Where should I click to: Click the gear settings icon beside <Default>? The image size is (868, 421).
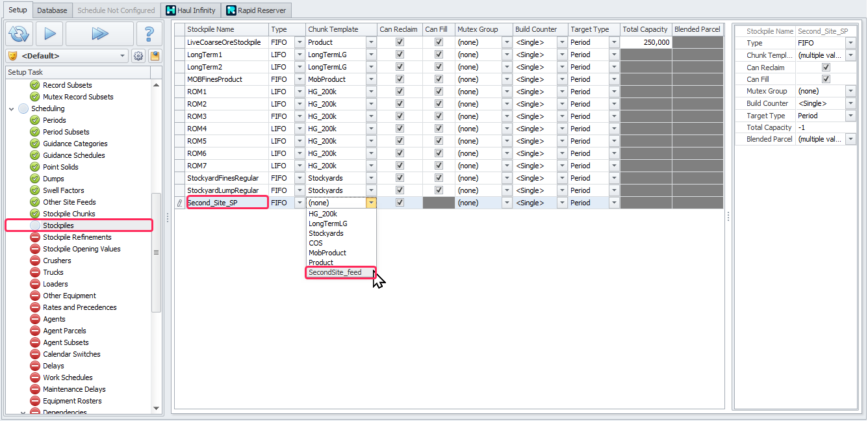click(x=138, y=56)
